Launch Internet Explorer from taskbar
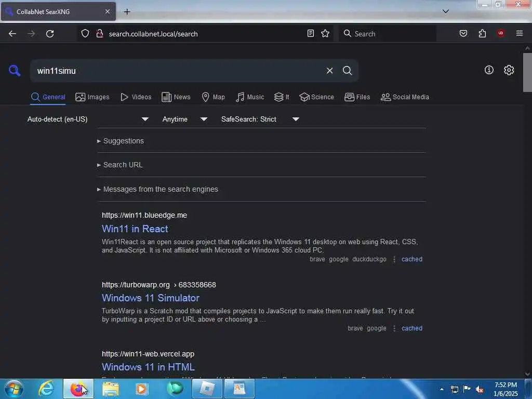Viewport: 532px width, 399px height. [46, 389]
